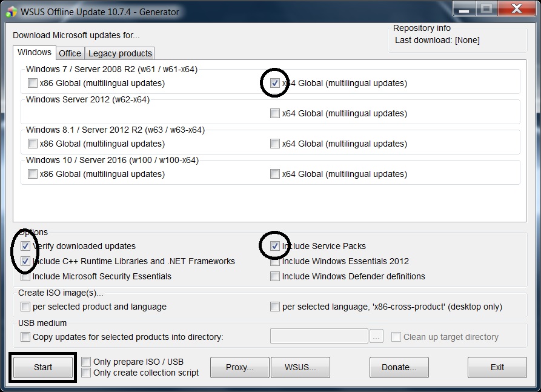Enable Windows 7 x86 Global updates

pos(33,83)
